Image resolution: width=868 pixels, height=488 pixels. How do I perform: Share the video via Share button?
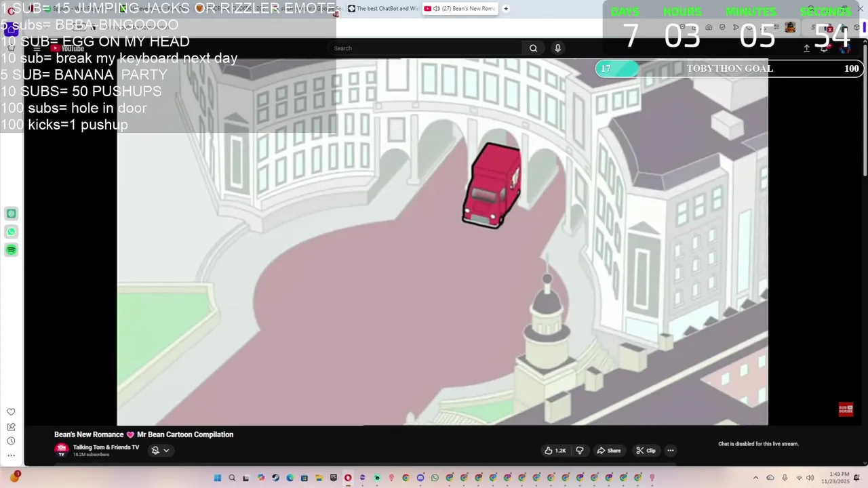608,451
